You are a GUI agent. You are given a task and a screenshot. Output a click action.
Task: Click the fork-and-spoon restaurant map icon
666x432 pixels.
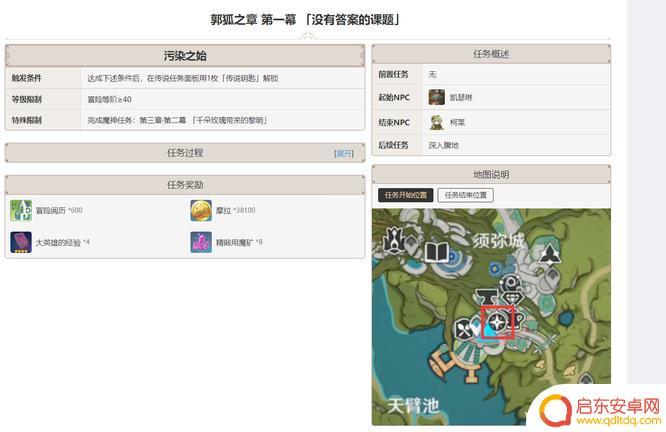pyautogui.click(x=464, y=329)
